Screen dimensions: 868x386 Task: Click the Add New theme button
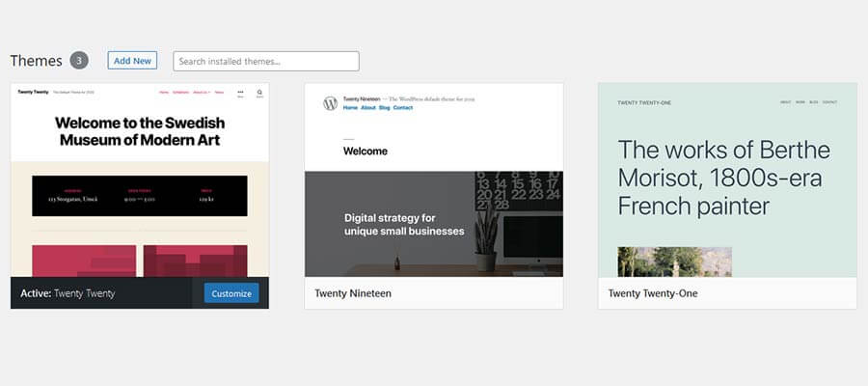[132, 61]
